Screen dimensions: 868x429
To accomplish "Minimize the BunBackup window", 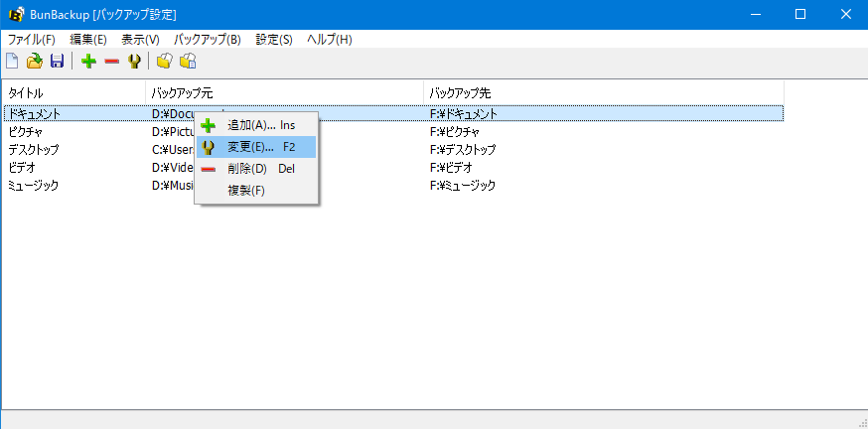I will point(755,14).
